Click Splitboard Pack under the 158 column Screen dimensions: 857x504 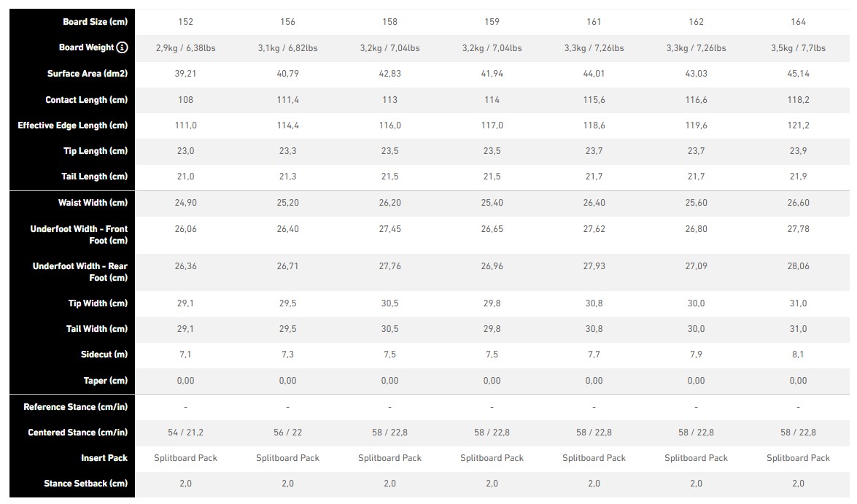point(389,458)
